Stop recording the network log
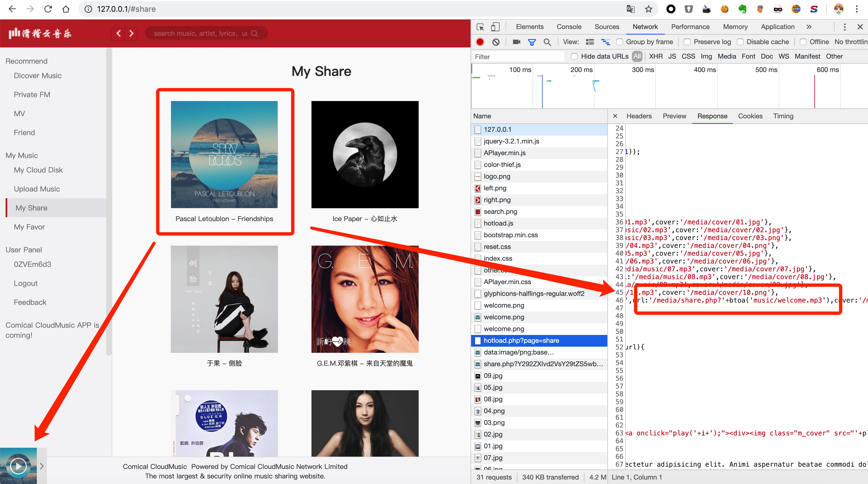 pos(480,42)
